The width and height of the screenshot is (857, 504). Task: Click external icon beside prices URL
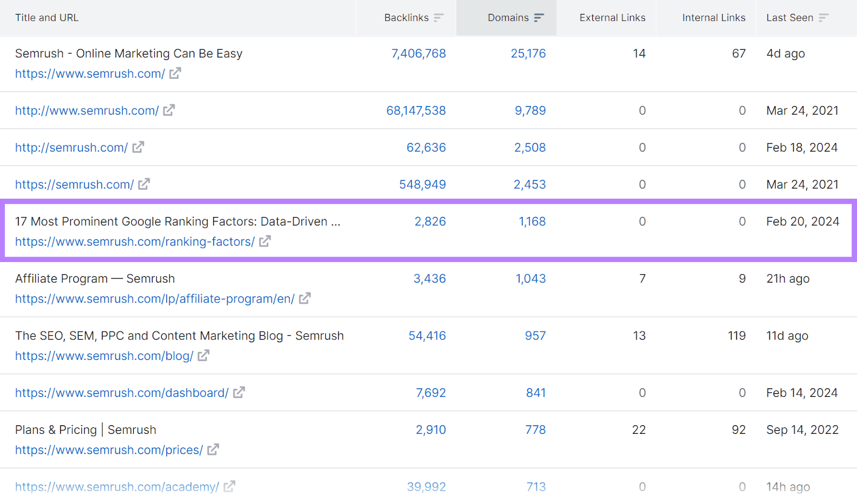click(x=213, y=450)
